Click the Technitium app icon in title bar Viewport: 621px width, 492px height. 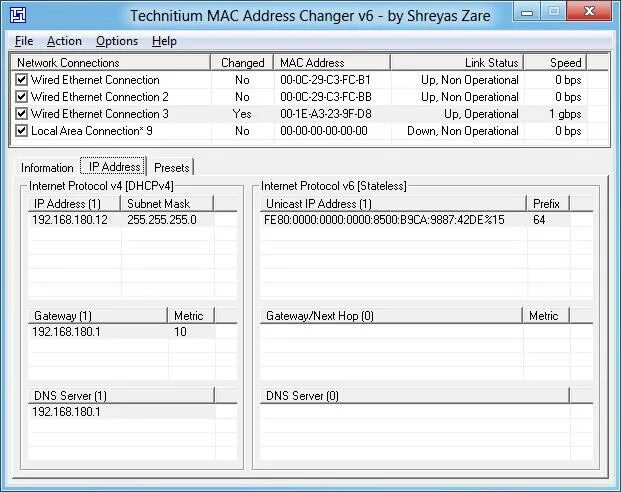(18, 15)
